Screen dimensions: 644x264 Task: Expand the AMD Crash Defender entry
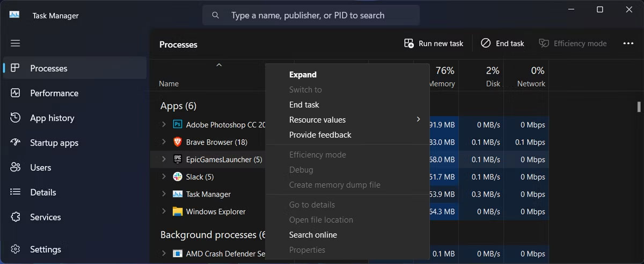click(x=164, y=253)
